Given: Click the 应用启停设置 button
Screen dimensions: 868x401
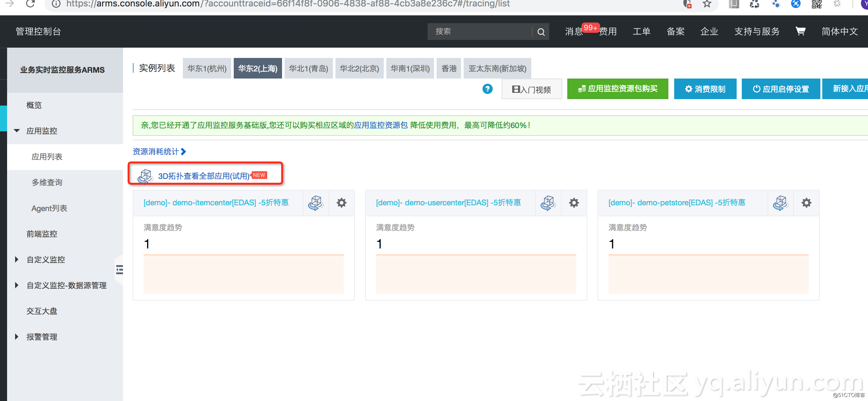Looking at the screenshot, I should point(781,89).
